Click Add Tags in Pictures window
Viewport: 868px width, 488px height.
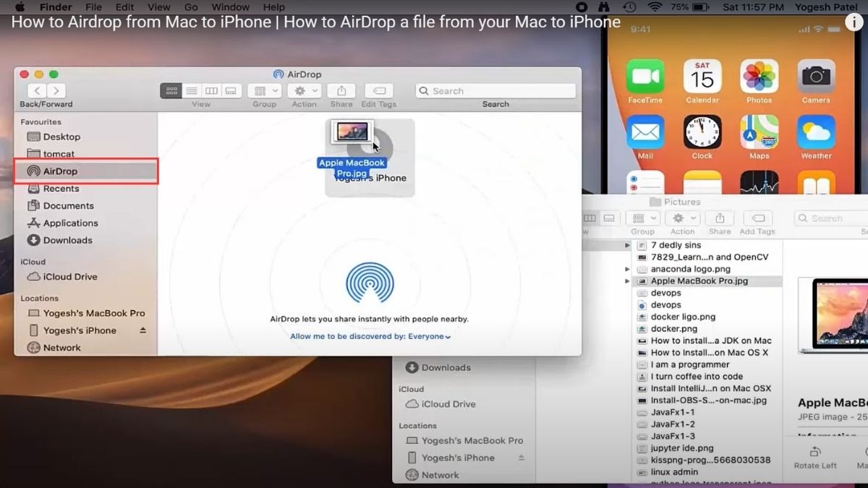pyautogui.click(x=757, y=218)
